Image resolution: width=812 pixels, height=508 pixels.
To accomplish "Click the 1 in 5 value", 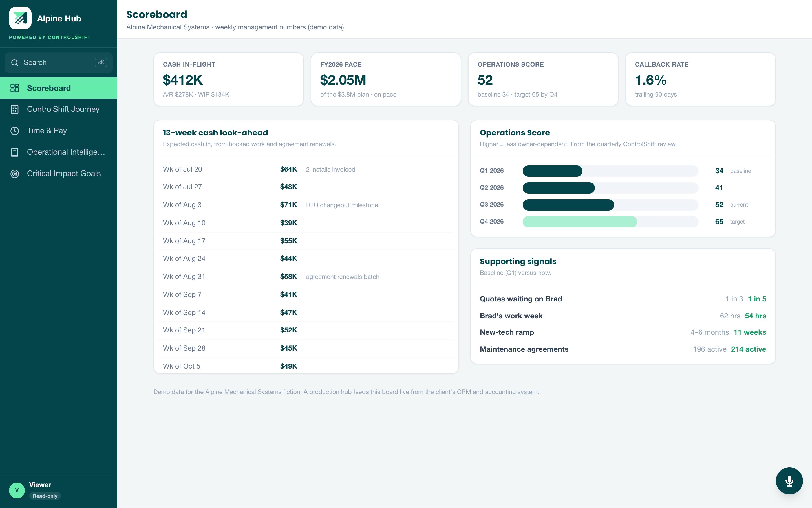I will tap(757, 299).
